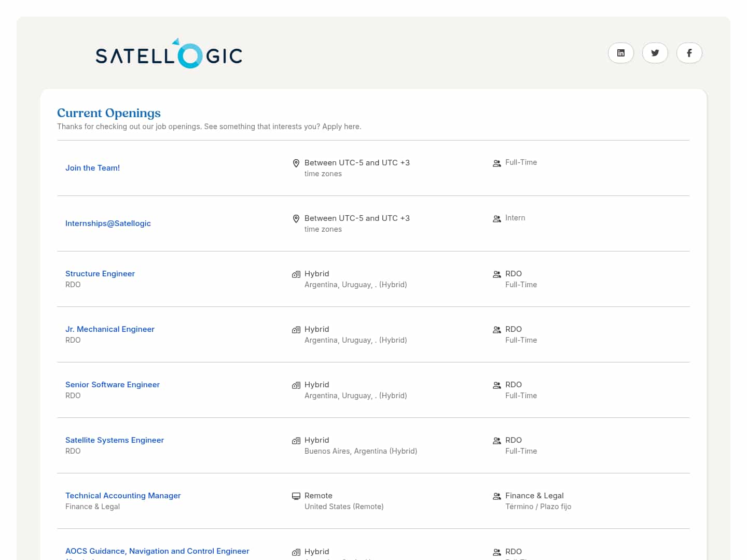747x560 pixels.
Task: Click the Satellogic logo
Action: pos(169,54)
